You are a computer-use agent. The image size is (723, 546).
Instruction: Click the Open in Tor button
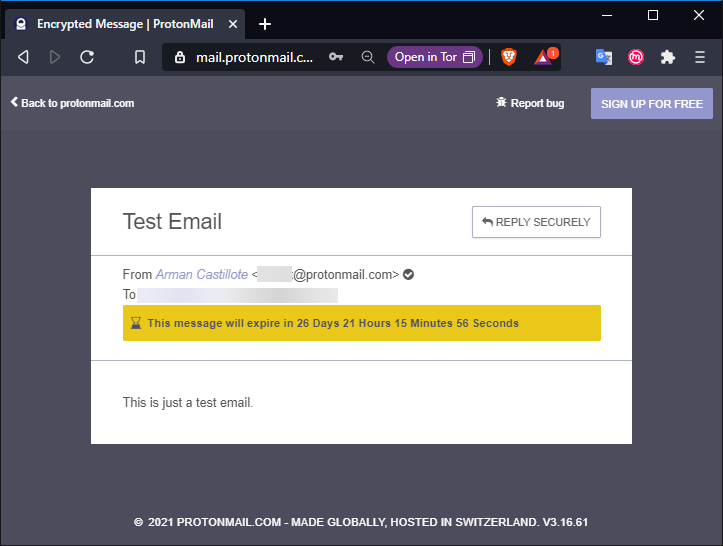(x=434, y=57)
